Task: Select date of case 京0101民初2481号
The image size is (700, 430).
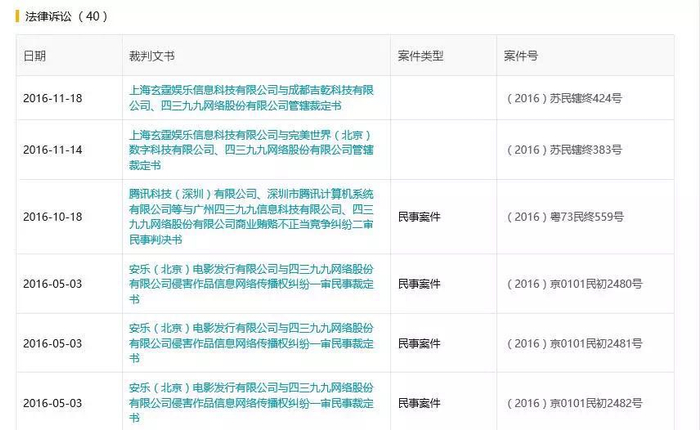Action: click(53, 343)
